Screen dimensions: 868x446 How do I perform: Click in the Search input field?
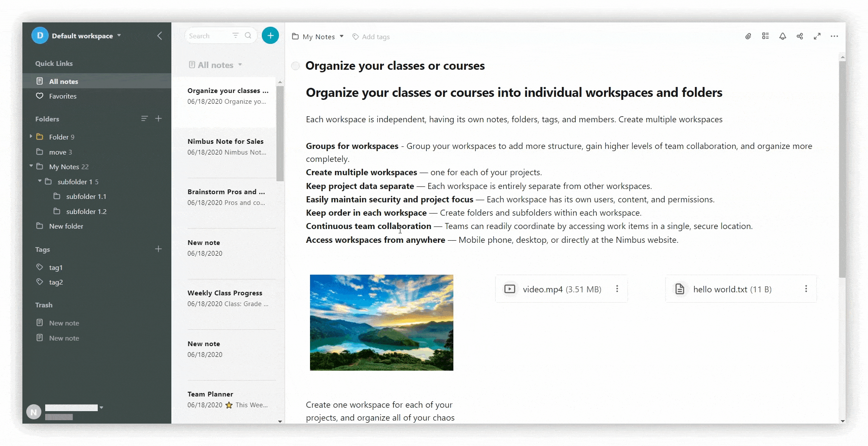(x=209, y=36)
